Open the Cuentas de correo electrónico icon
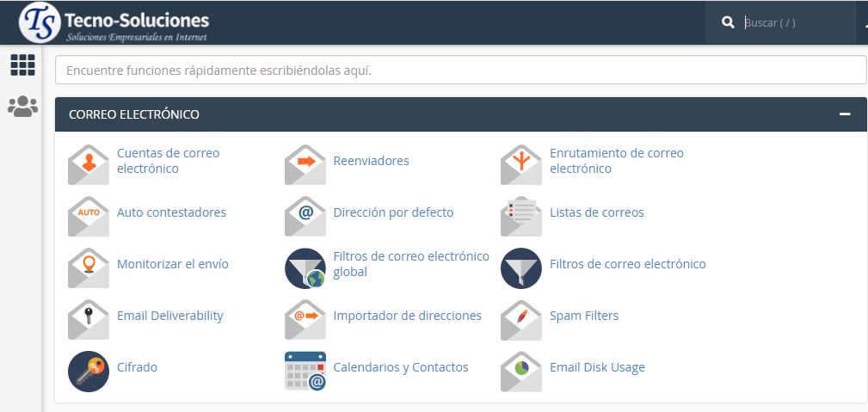868x412 pixels. click(89, 164)
